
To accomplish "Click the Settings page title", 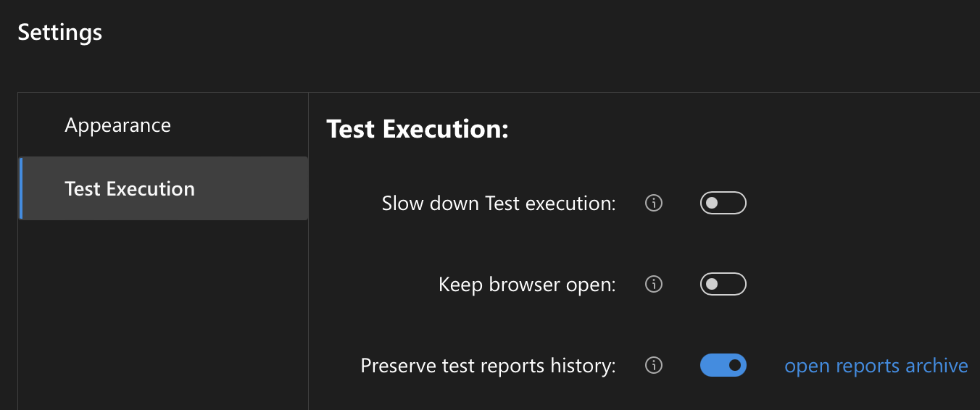I will [59, 33].
